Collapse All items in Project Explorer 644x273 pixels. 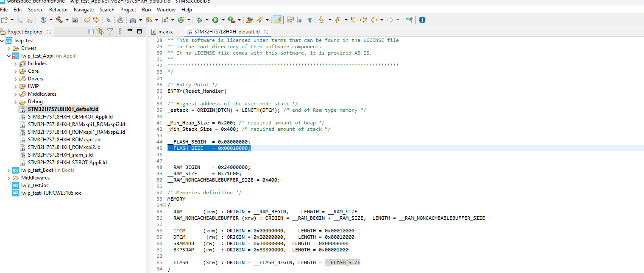pos(90,31)
